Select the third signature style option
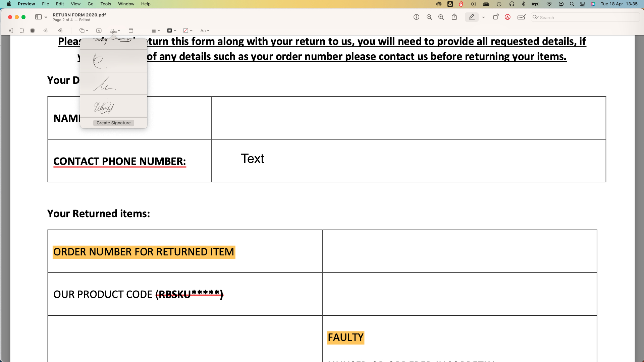This screenshot has width=644, height=362. tap(113, 85)
